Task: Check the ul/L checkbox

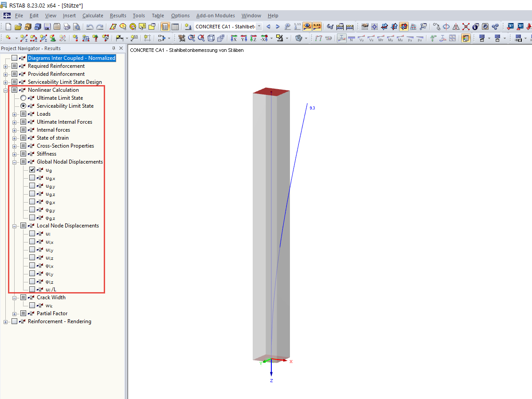Action: [x=32, y=289]
